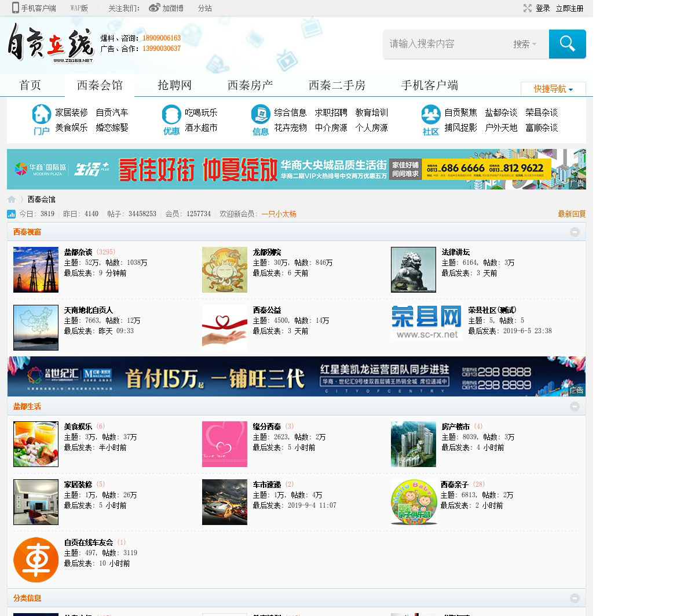Open the 吃喝玩乐 link

coord(201,112)
